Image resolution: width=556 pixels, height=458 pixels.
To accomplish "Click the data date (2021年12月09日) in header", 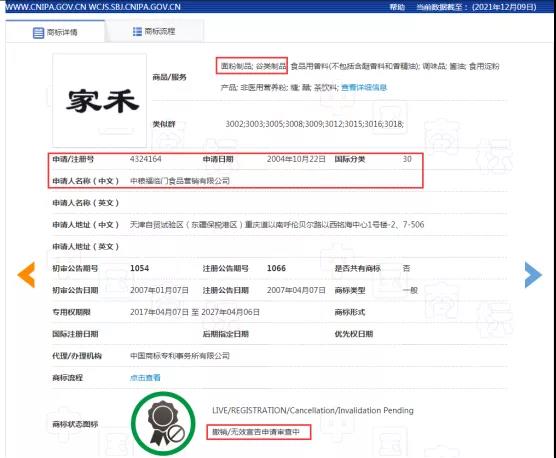I will [504, 7].
